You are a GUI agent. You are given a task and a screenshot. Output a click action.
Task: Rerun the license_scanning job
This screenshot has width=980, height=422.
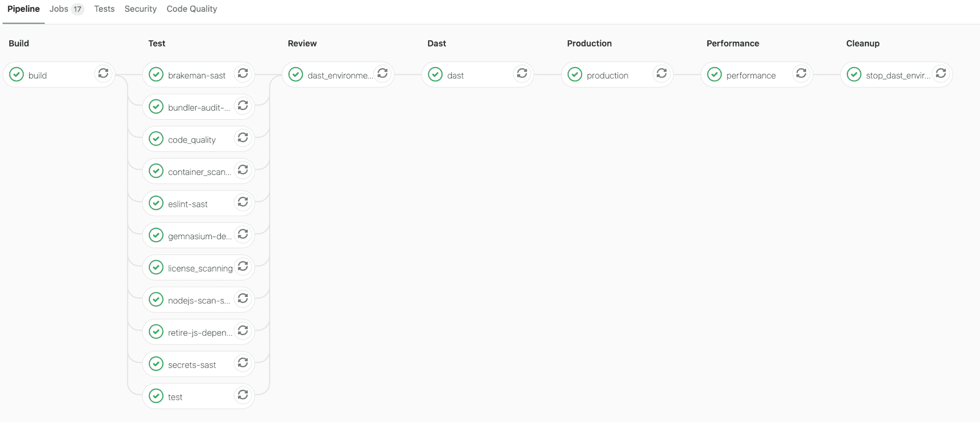tap(243, 267)
